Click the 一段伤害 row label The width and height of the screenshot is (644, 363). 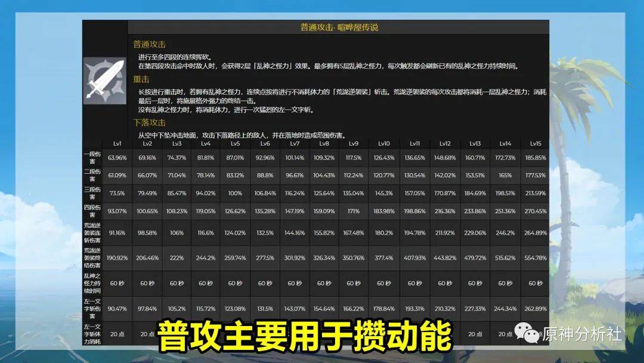92,158
